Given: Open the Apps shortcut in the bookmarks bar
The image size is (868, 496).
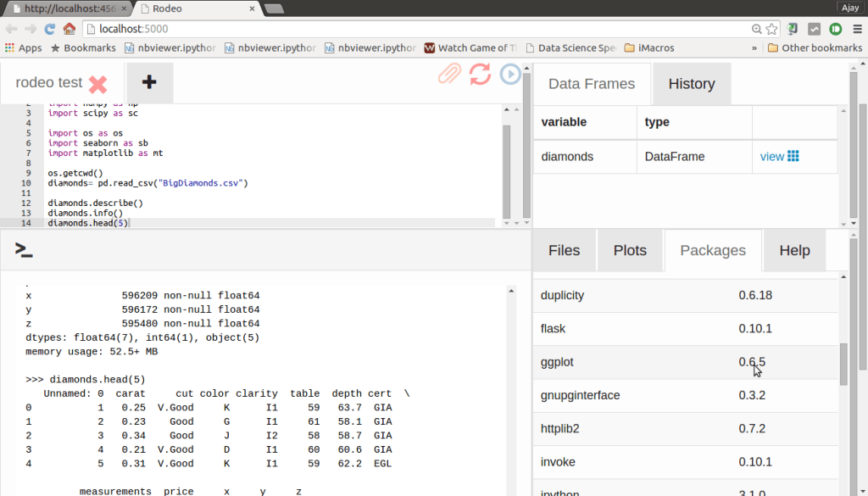Looking at the screenshot, I should (23, 48).
